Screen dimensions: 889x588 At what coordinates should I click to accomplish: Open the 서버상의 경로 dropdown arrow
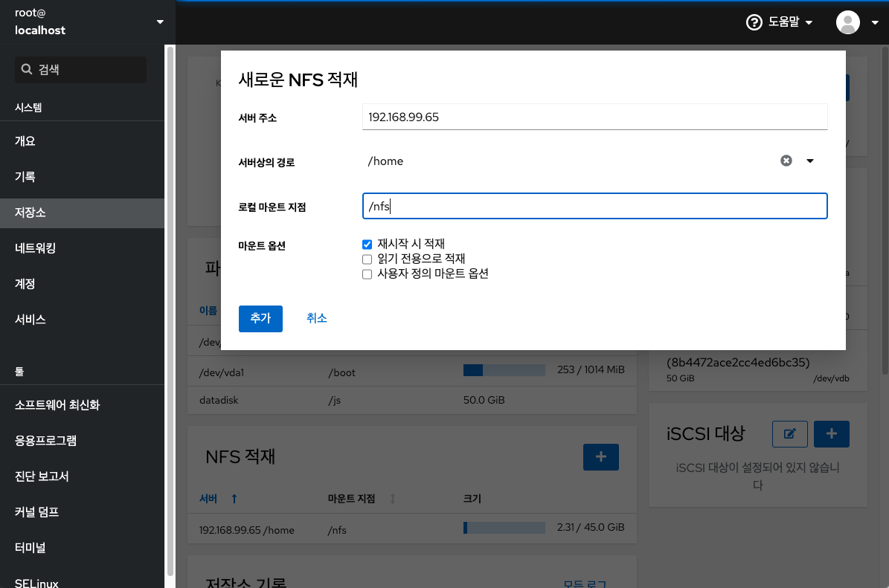coord(810,161)
